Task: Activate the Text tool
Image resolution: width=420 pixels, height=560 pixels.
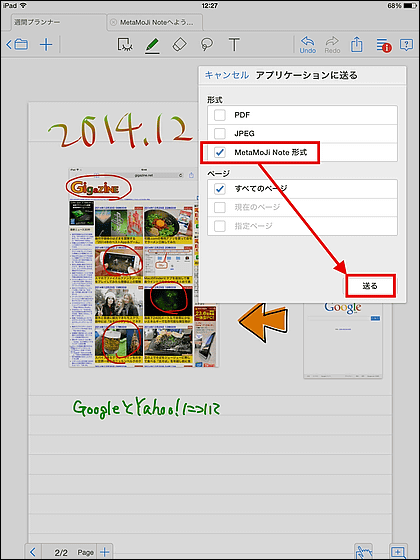Action: pos(234,45)
